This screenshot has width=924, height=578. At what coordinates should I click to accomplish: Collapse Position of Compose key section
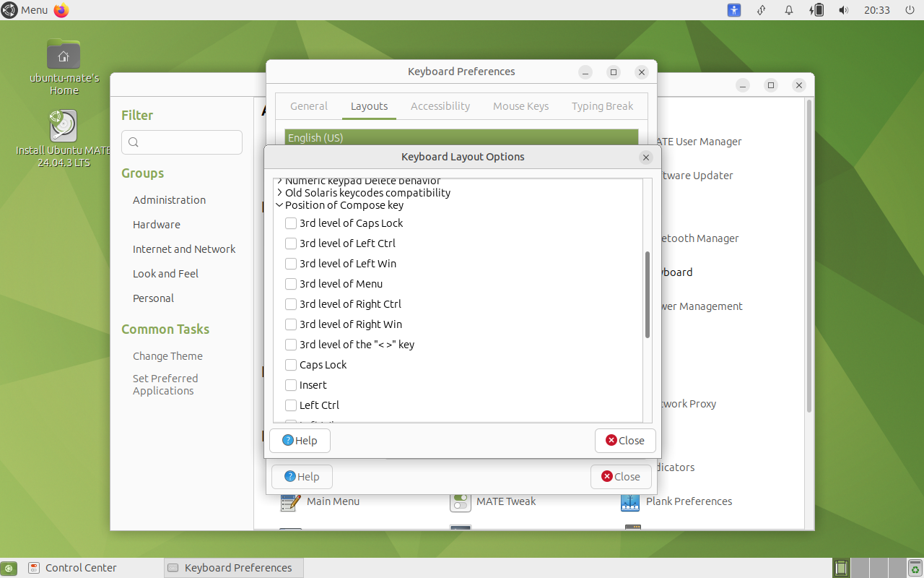(x=280, y=205)
